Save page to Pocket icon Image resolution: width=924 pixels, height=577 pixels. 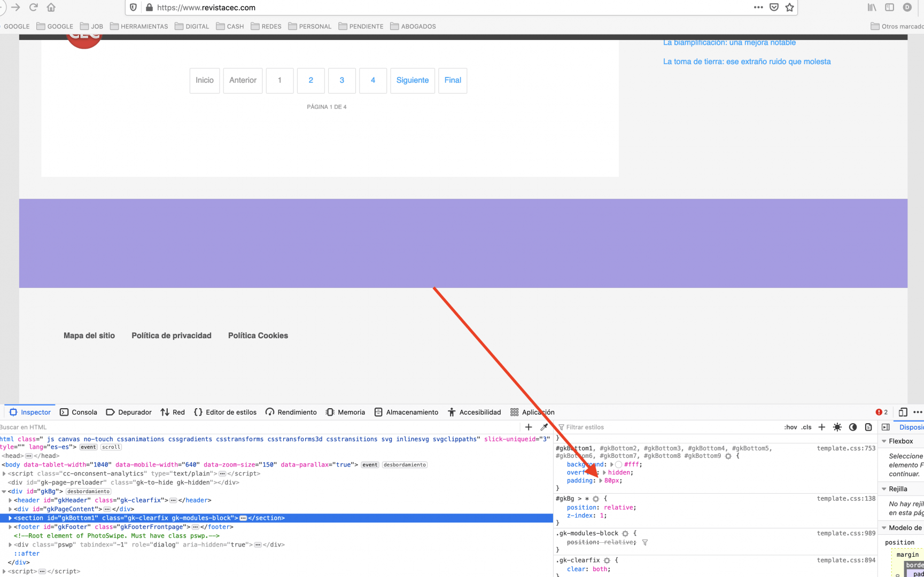(x=774, y=7)
